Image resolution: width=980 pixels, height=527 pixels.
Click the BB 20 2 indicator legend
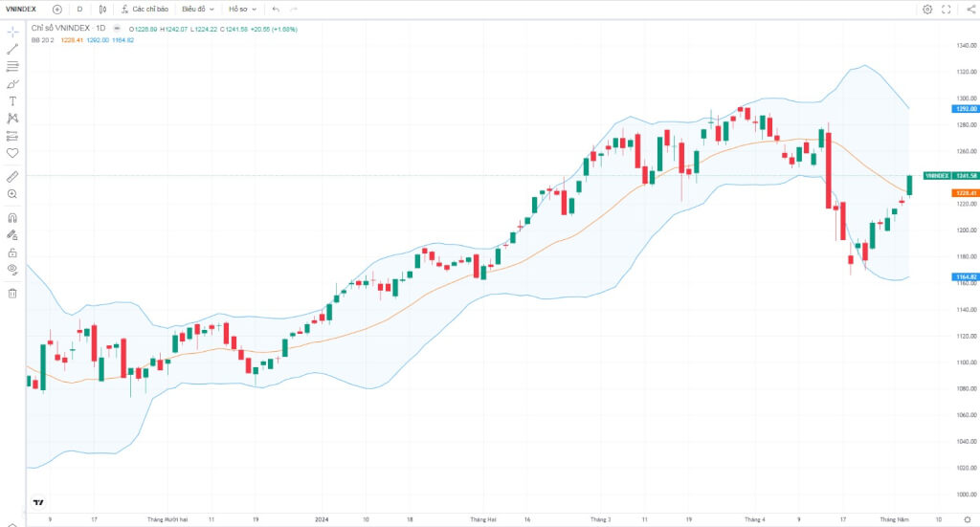click(x=42, y=40)
